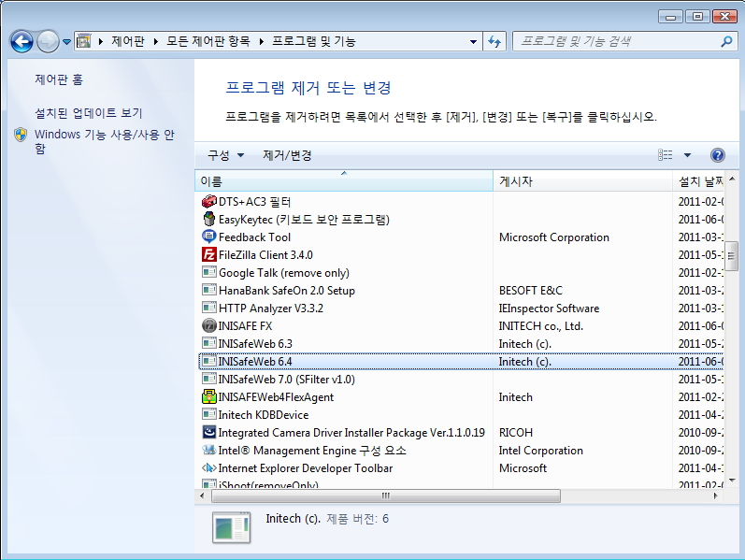Open the 제어판 홈 link
745x560 pixels.
click(59, 79)
